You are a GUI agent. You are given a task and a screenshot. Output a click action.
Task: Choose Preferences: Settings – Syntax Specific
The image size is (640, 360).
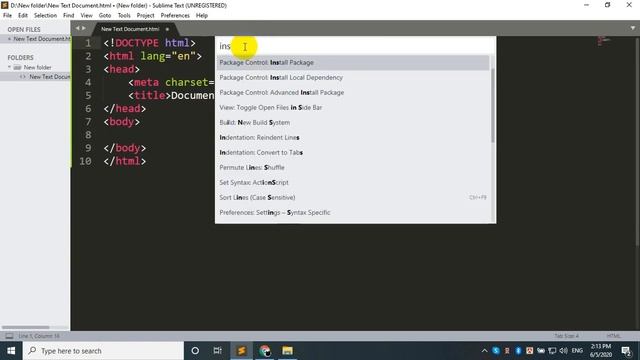(x=353, y=213)
